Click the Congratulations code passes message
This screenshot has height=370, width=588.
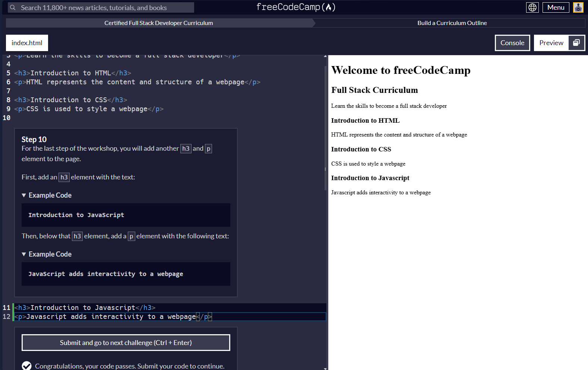click(130, 366)
